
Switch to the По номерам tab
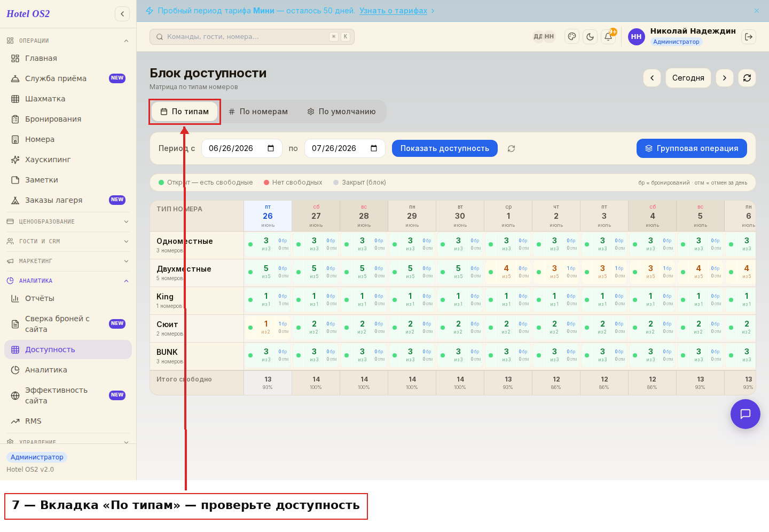tap(258, 112)
